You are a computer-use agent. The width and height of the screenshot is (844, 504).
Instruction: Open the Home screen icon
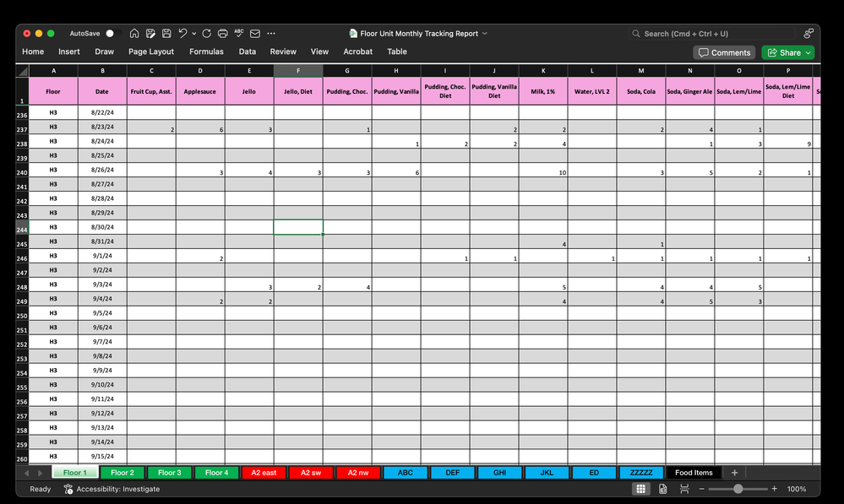pos(134,33)
